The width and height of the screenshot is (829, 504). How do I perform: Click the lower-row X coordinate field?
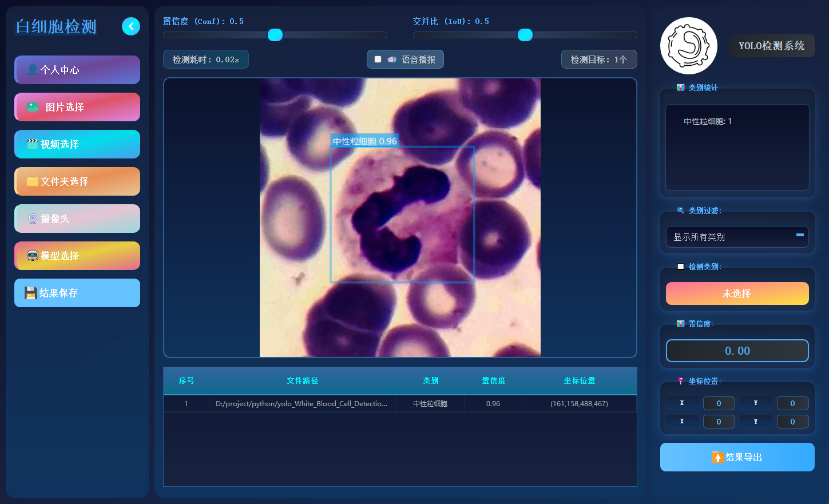pos(719,422)
